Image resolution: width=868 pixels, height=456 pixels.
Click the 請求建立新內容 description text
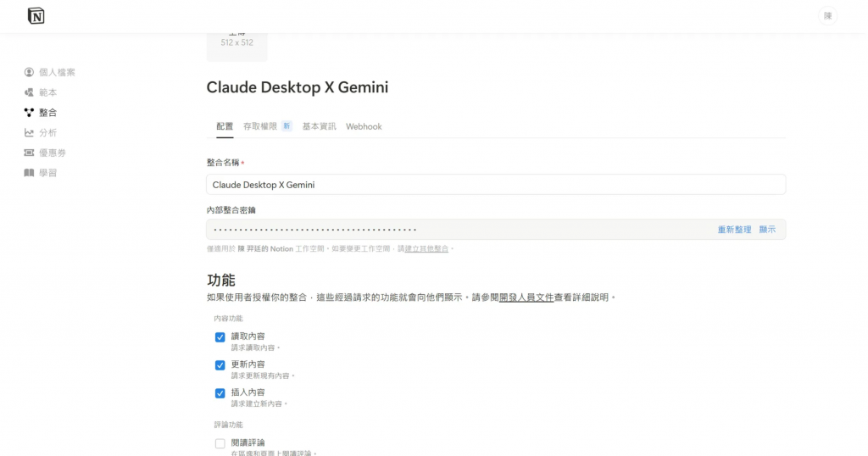(x=259, y=404)
